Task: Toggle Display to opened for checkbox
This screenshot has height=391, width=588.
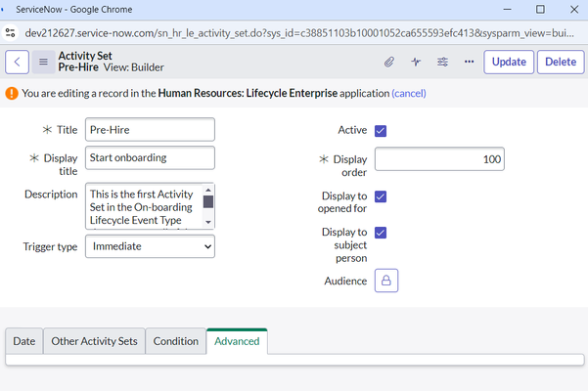Action: pyautogui.click(x=381, y=196)
